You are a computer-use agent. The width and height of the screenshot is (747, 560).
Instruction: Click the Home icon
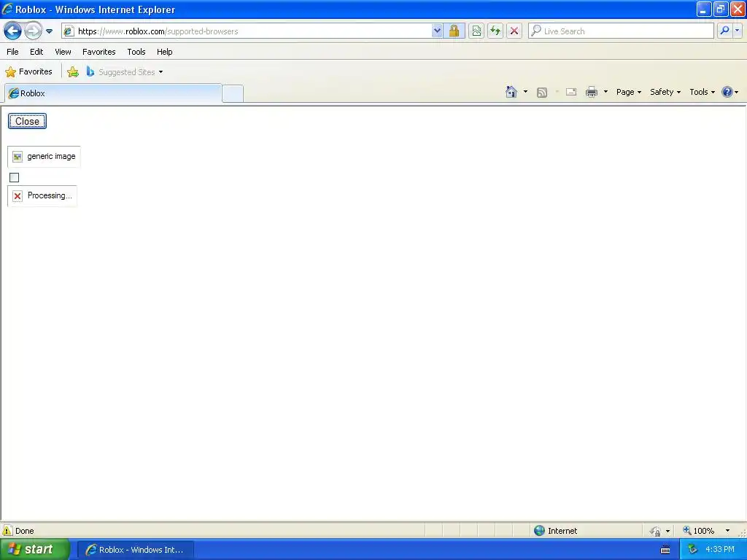(511, 92)
